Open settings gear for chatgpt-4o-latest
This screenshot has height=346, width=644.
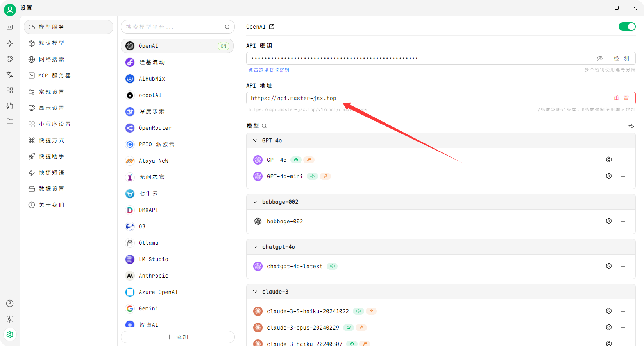(609, 266)
